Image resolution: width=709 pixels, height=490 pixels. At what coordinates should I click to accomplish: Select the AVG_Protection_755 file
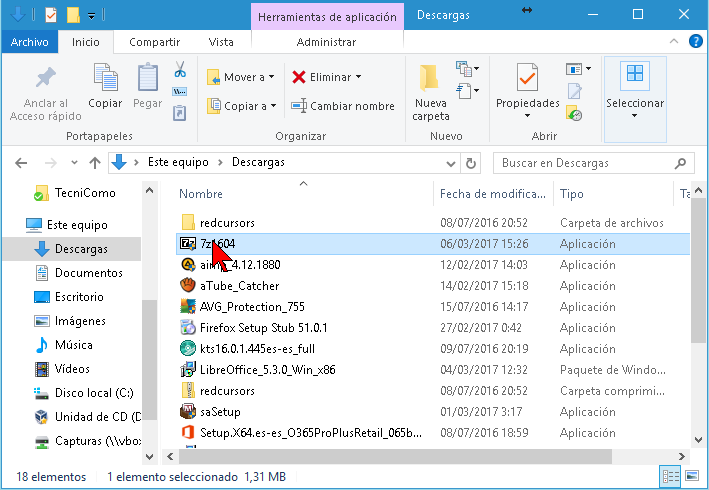pyautogui.click(x=252, y=306)
